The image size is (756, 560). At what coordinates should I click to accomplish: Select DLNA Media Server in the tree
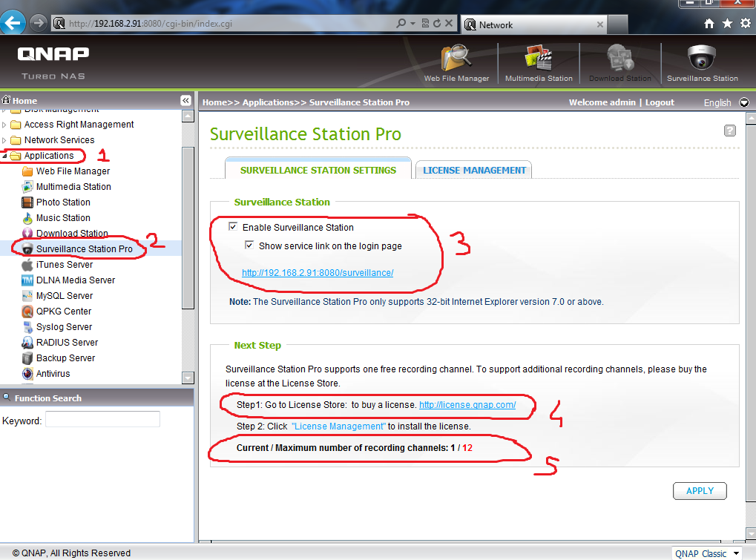click(x=75, y=280)
